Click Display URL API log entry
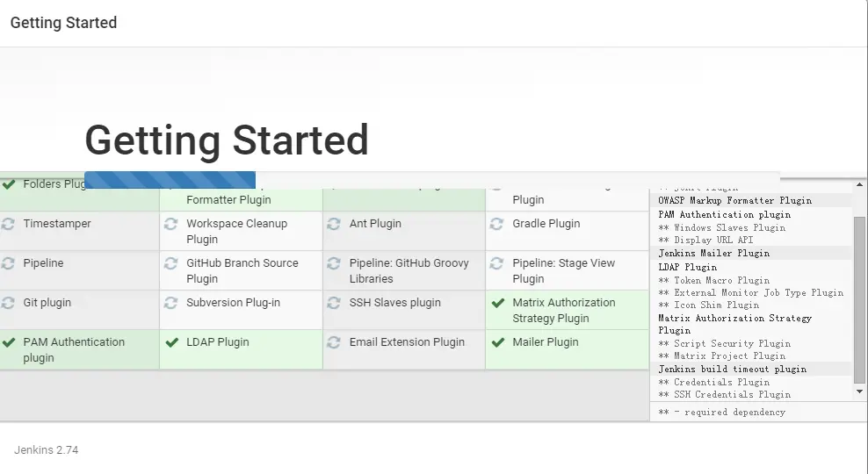The image size is (868, 474). 705,240
